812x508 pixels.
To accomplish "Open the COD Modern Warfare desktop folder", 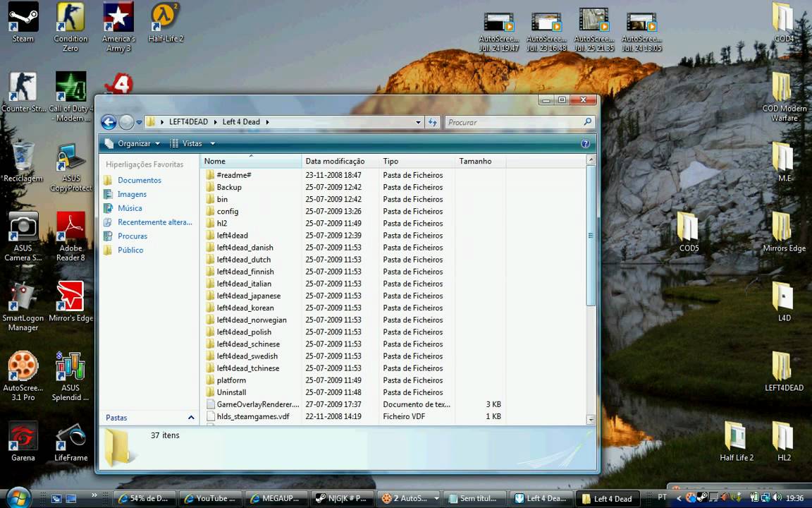I will tap(784, 97).
